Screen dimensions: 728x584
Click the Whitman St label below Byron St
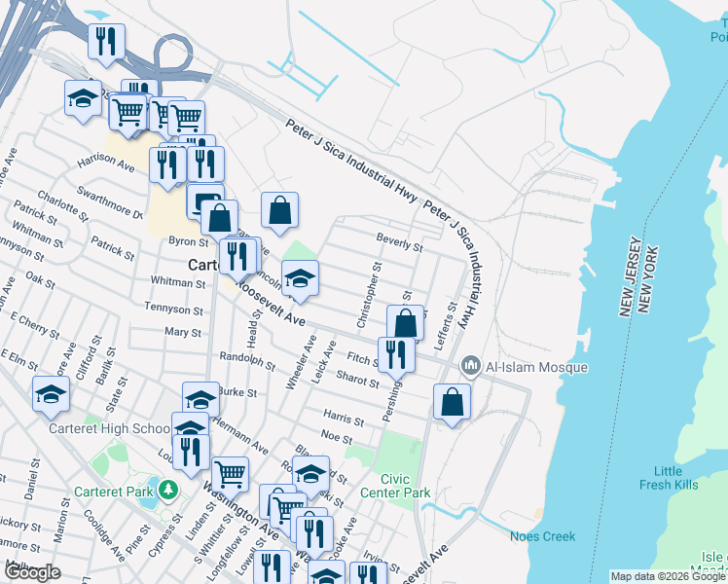178,282
